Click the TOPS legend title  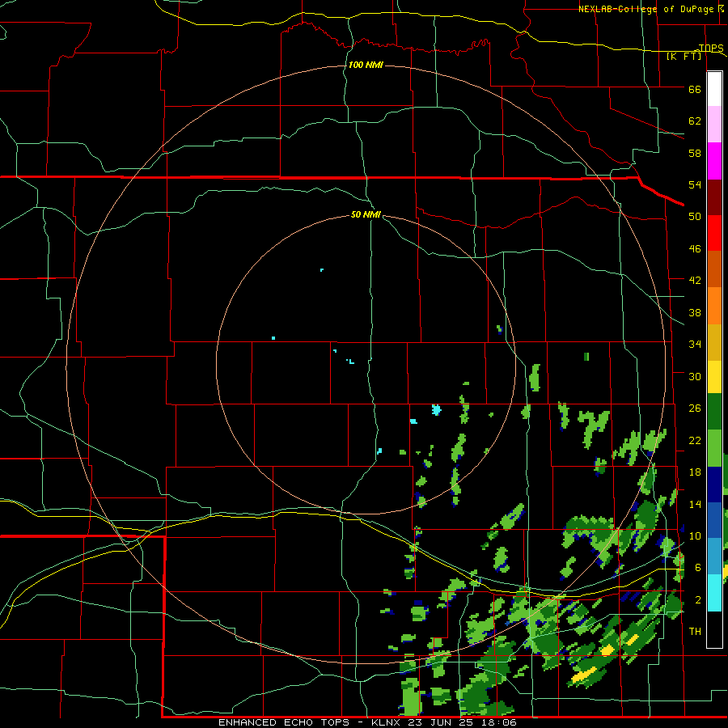pyautogui.click(x=711, y=48)
